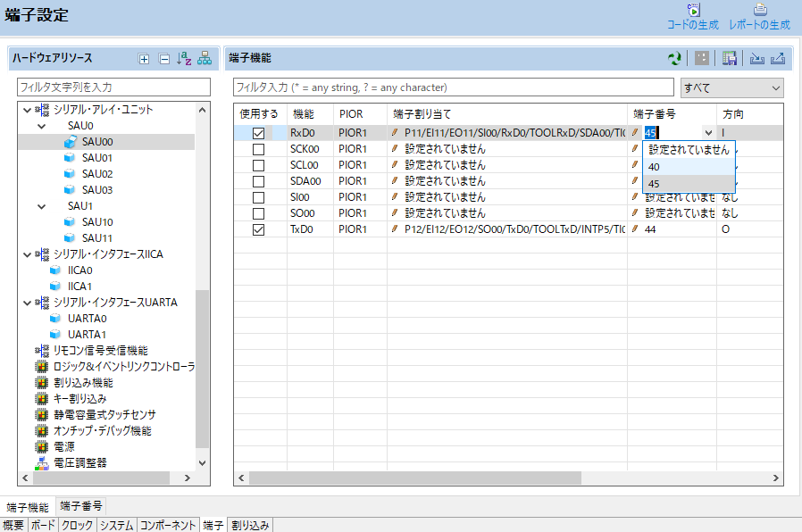The height and width of the screenshot is (532, 802).
Task: Expand all hardware resource tree nodes
Action: tap(144, 59)
